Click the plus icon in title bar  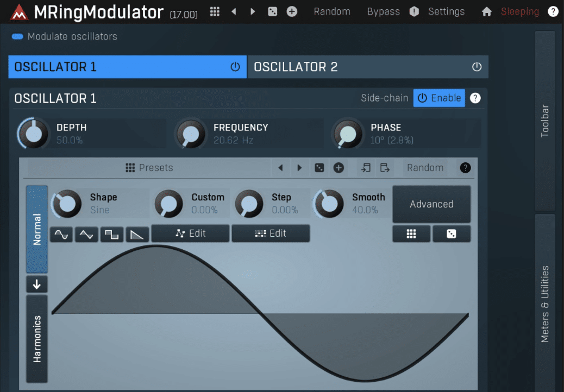click(292, 11)
